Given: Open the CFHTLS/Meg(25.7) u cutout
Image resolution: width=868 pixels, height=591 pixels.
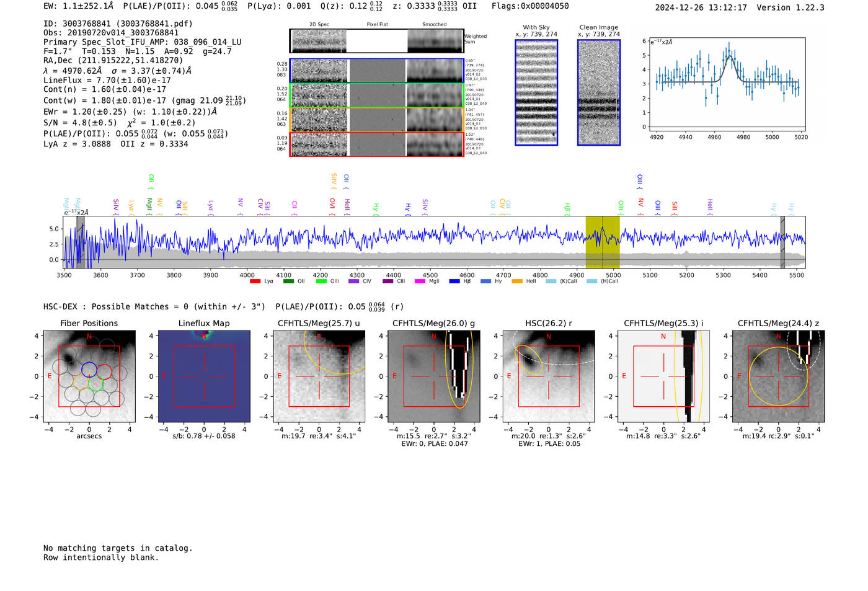Looking at the screenshot, I should click(319, 376).
